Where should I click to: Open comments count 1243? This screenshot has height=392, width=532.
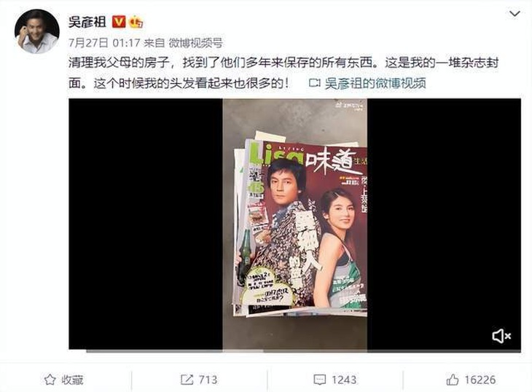(x=344, y=380)
